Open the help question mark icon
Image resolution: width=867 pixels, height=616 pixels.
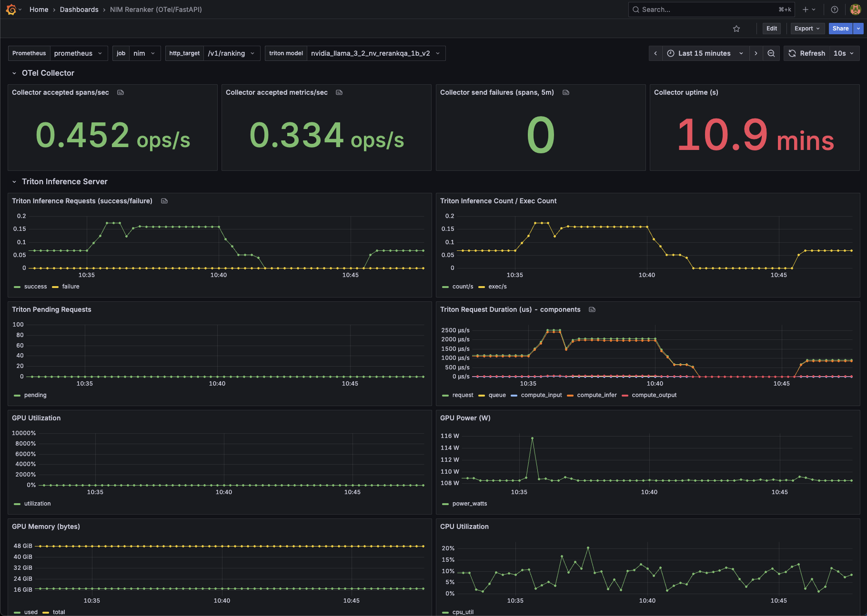[835, 10]
